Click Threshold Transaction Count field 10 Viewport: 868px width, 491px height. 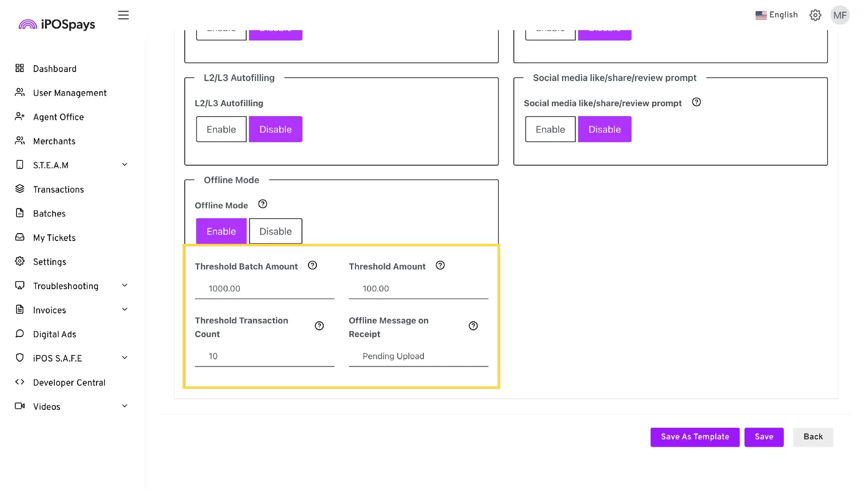(x=264, y=356)
